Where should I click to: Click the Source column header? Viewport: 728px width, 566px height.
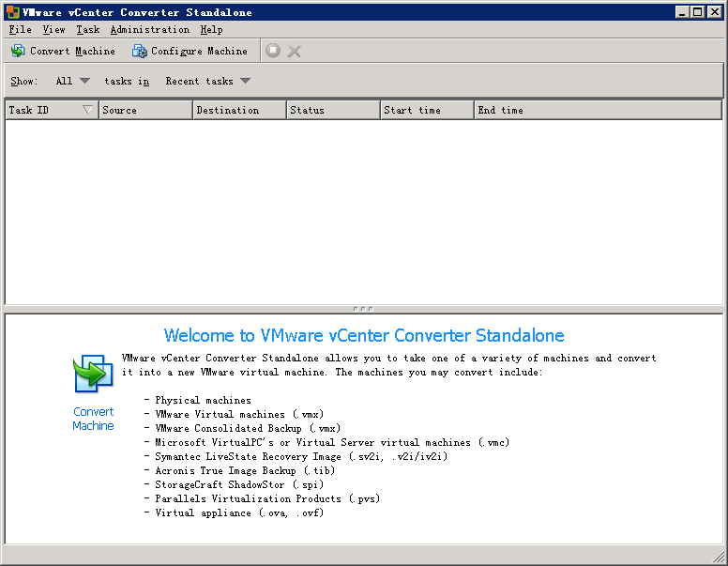[145, 110]
